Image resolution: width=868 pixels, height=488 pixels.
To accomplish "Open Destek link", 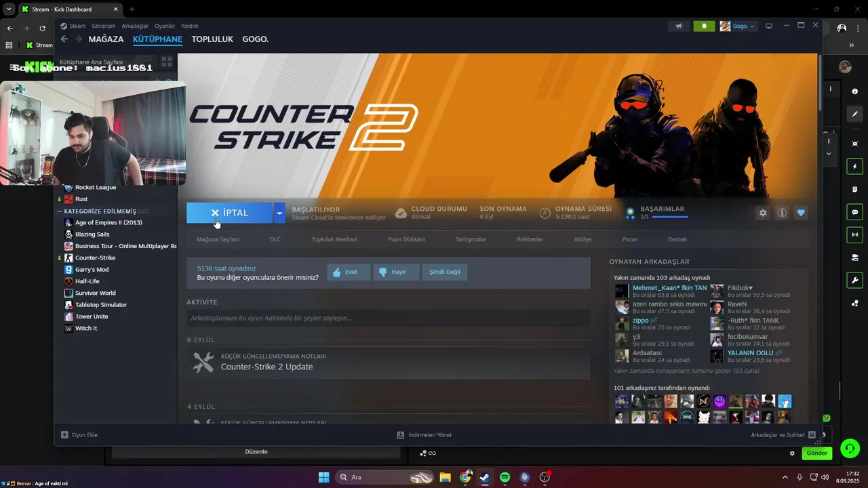I will pyautogui.click(x=677, y=239).
